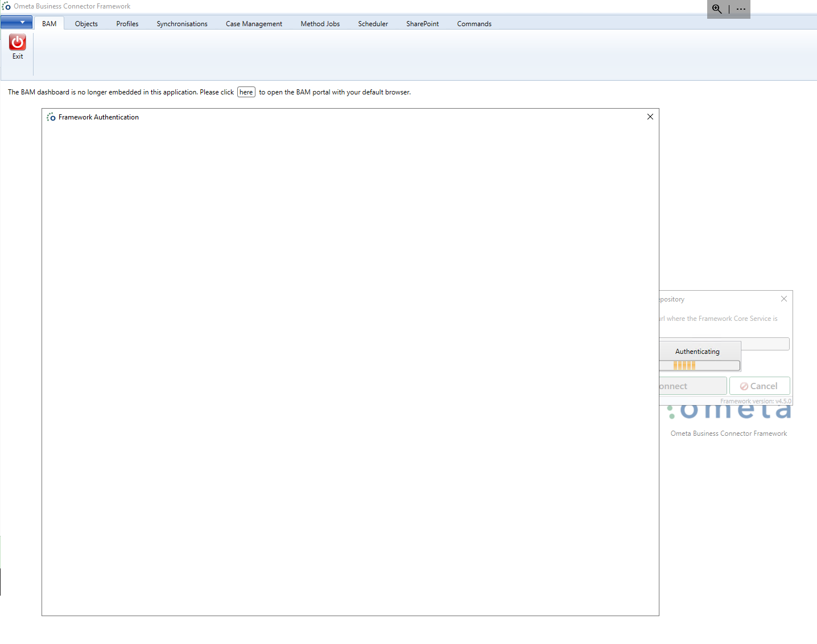Click the 'here' link to open BAM portal
817x644 pixels.
tap(246, 92)
